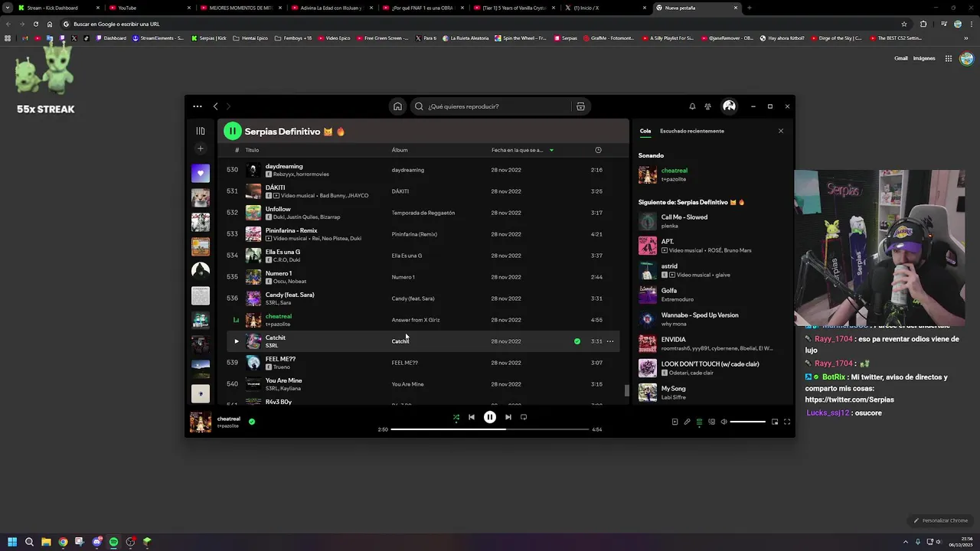Adjust the Spotify volume slider
This screenshot has height=551, width=980.
pyautogui.click(x=748, y=422)
